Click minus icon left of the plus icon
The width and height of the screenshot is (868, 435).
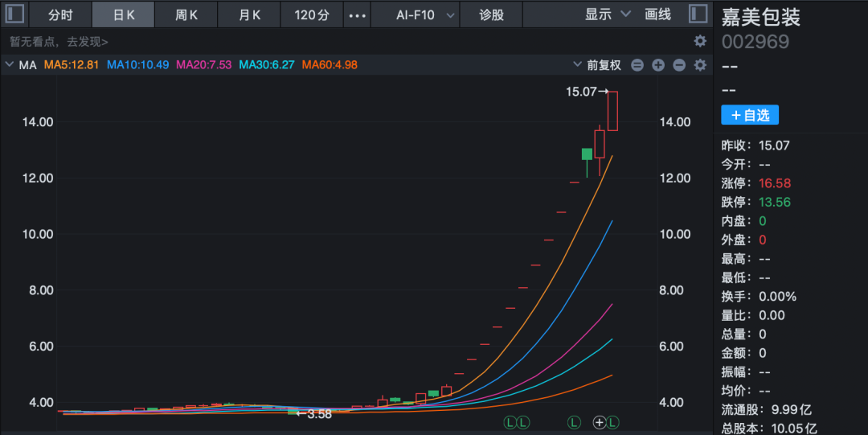637,65
